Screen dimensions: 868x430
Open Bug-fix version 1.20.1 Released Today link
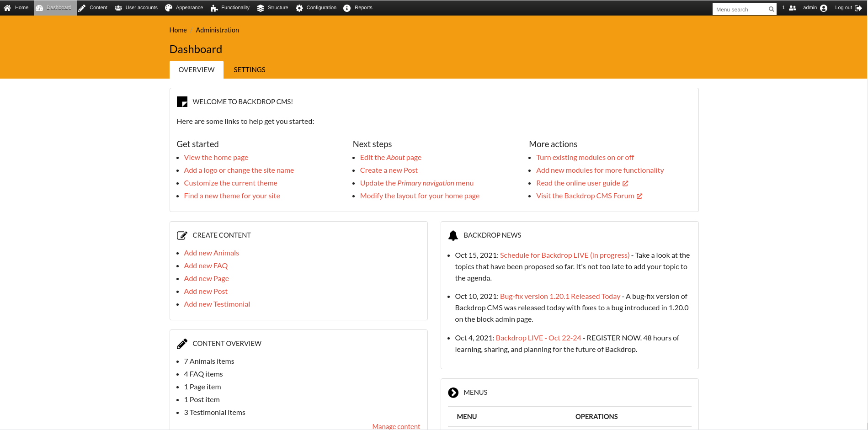click(x=560, y=296)
